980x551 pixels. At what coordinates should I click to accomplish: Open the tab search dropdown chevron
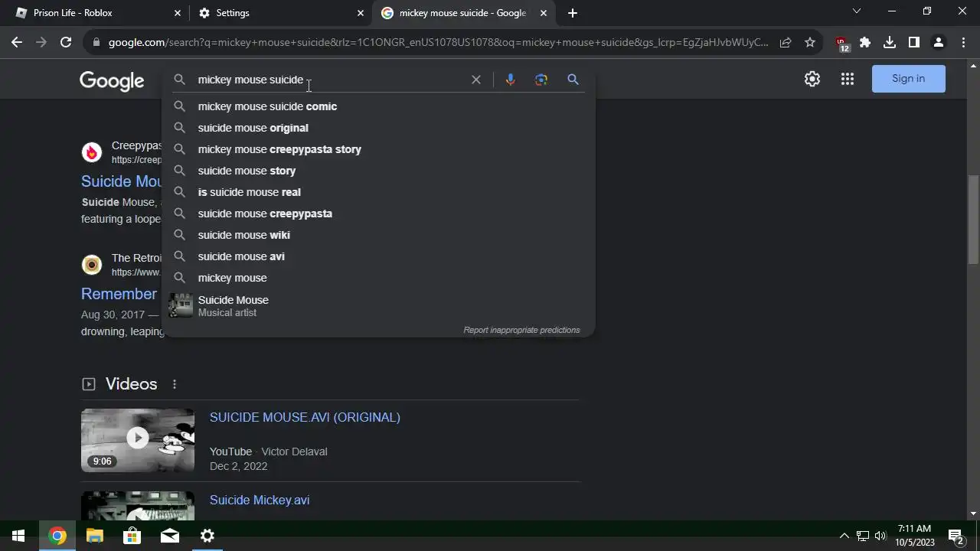pyautogui.click(x=857, y=11)
